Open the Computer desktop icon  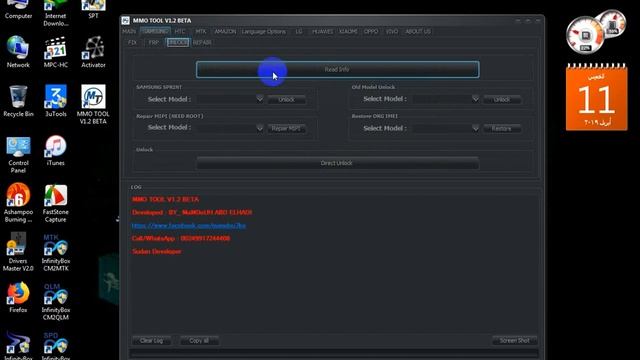coord(18,10)
